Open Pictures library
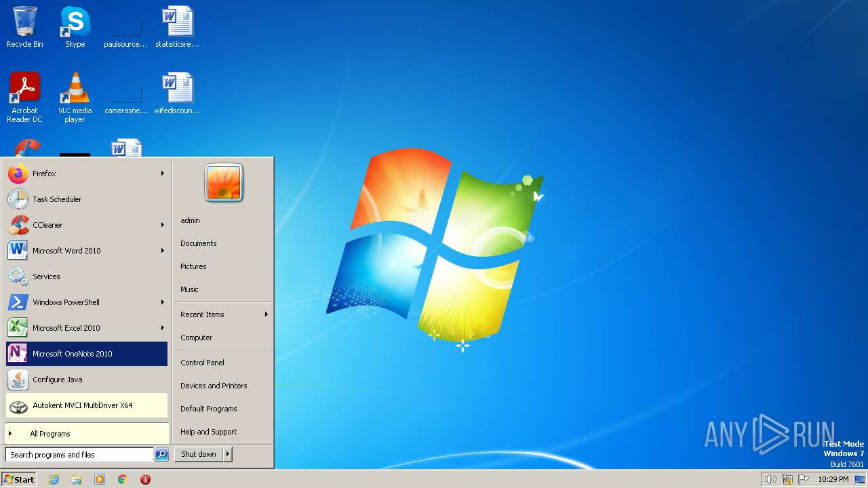The width and height of the screenshot is (868, 488). coord(224,266)
